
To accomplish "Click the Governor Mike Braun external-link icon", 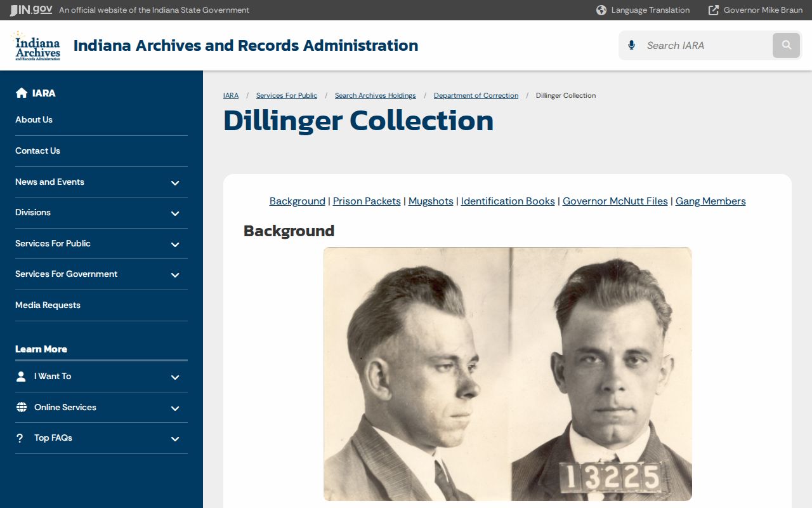I will pyautogui.click(x=714, y=10).
